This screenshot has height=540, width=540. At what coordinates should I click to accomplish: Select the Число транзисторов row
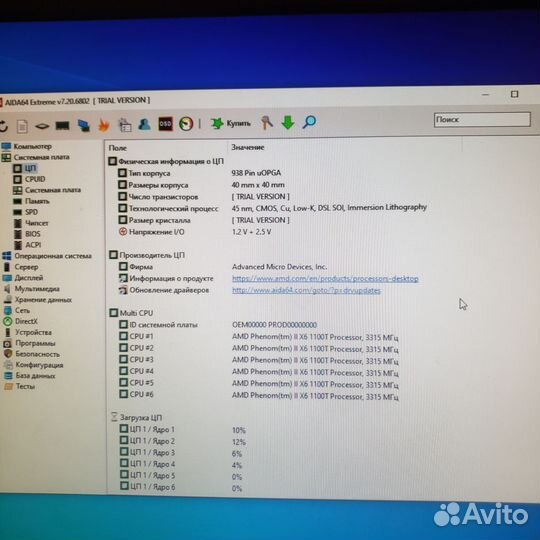click(x=203, y=197)
